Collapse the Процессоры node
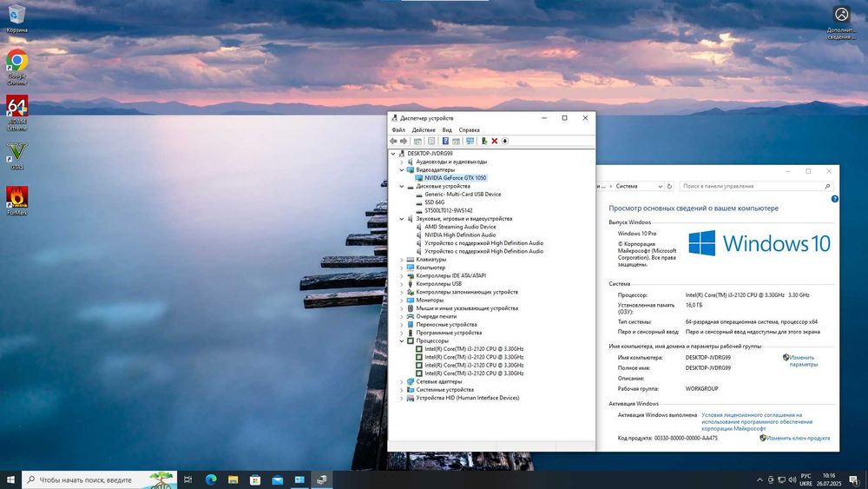This screenshot has height=489, width=868. 402,340
